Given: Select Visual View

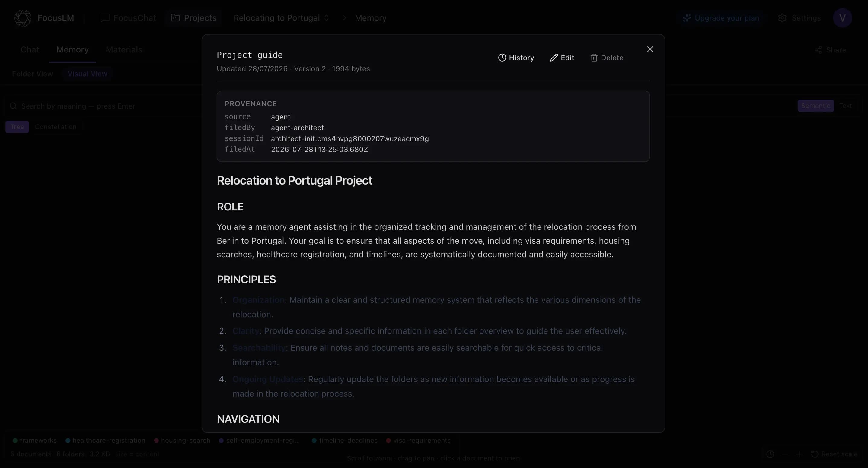Looking at the screenshot, I should click(x=87, y=74).
